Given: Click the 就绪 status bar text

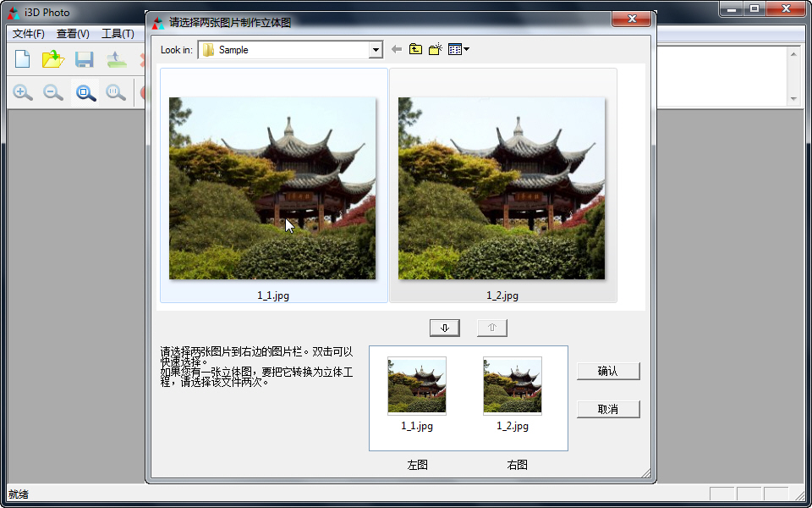Looking at the screenshot, I should (19, 494).
